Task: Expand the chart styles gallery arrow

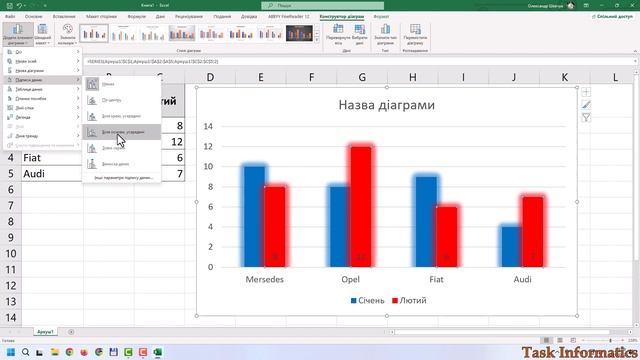Action: 317,40
